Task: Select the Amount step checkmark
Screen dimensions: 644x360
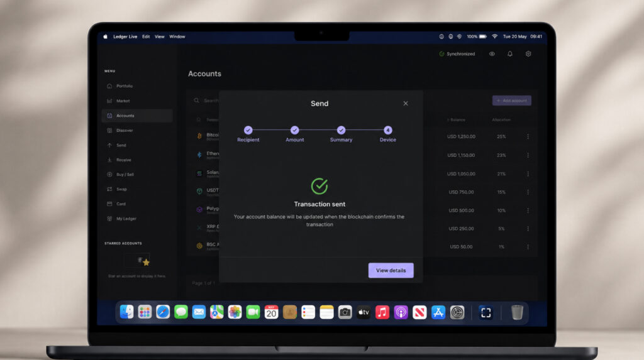Action: click(294, 130)
